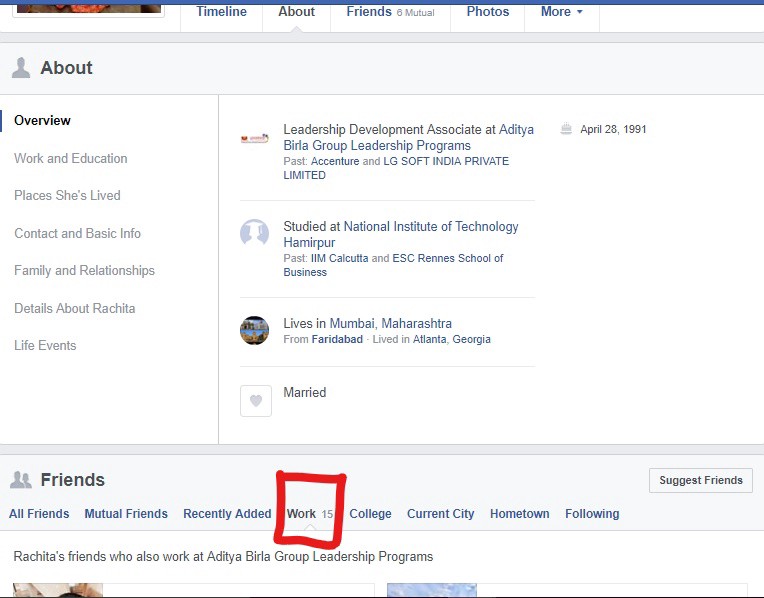Open the IIM Calcutta link
This screenshot has height=598, width=764.
340,258
